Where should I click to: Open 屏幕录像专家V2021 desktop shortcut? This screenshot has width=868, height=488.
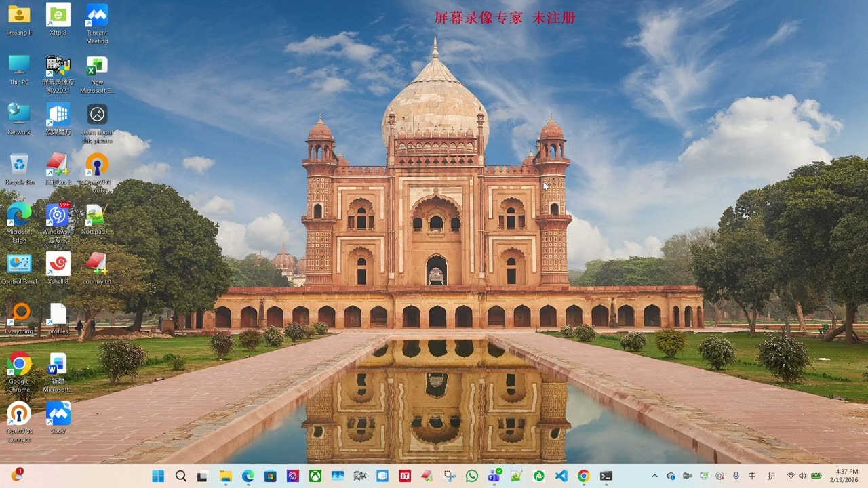58,74
